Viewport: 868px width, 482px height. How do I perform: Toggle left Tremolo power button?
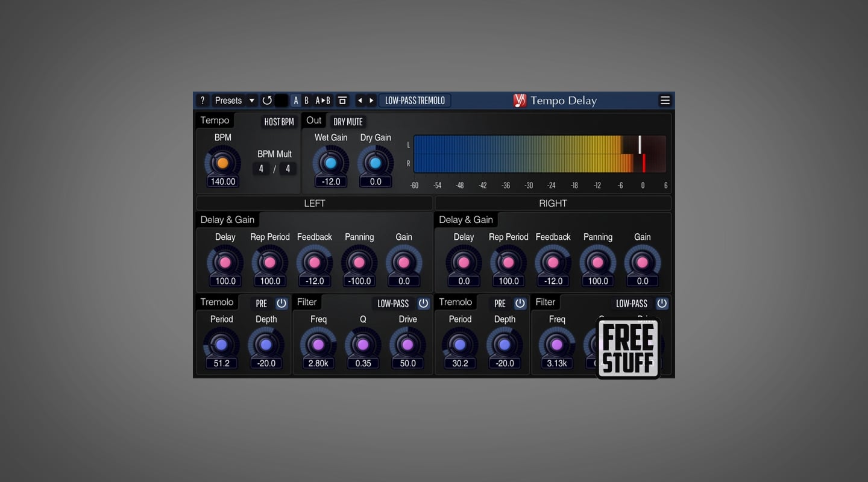pyautogui.click(x=281, y=303)
